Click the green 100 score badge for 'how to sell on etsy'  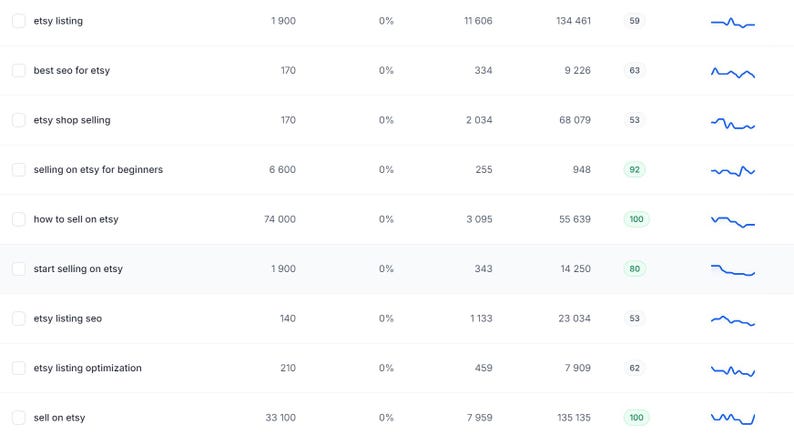tap(636, 219)
